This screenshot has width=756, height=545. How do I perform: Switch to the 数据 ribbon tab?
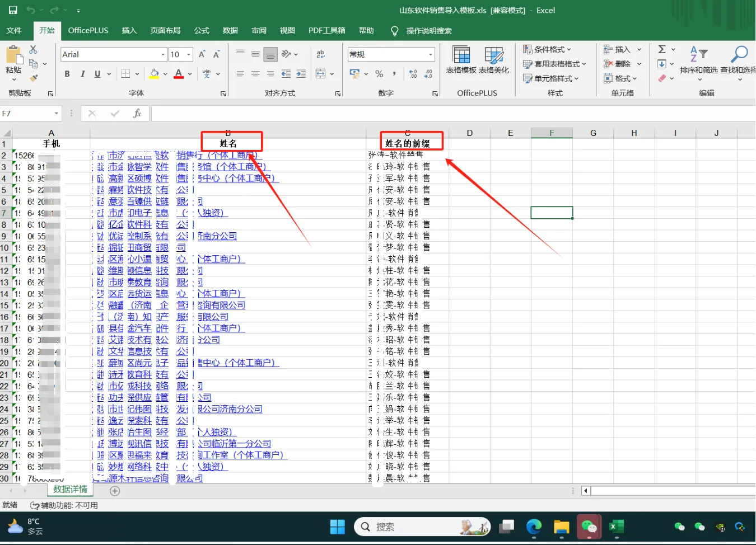click(230, 30)
